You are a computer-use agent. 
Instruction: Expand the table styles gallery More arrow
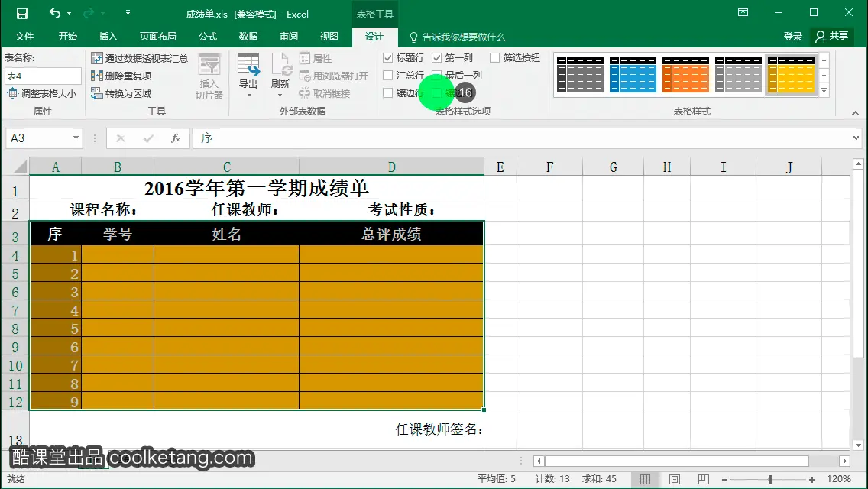[824, 91]
